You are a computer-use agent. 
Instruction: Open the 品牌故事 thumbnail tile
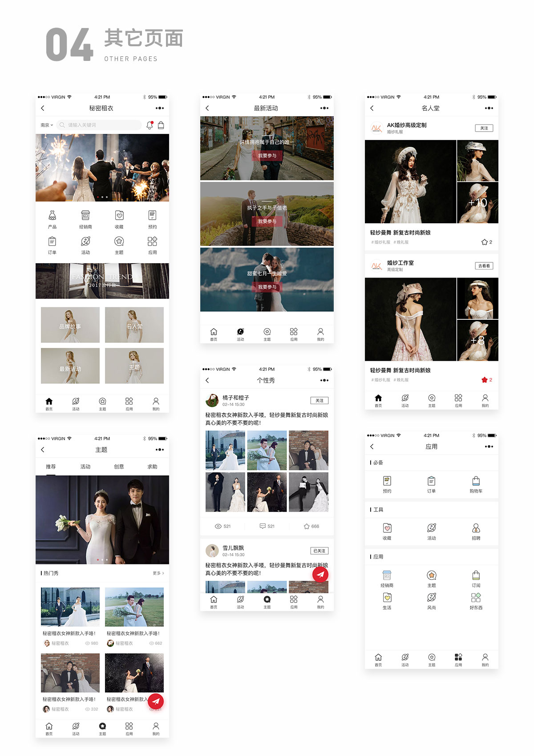tap(70, 325)
